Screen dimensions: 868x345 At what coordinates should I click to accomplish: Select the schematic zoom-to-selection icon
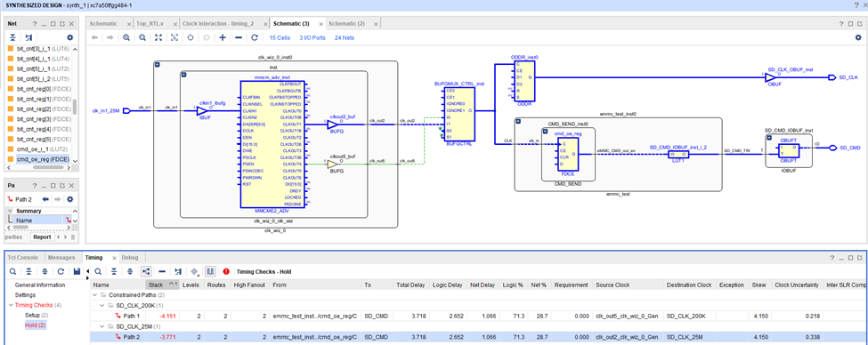pyautogui.click(x=174, y=37)
